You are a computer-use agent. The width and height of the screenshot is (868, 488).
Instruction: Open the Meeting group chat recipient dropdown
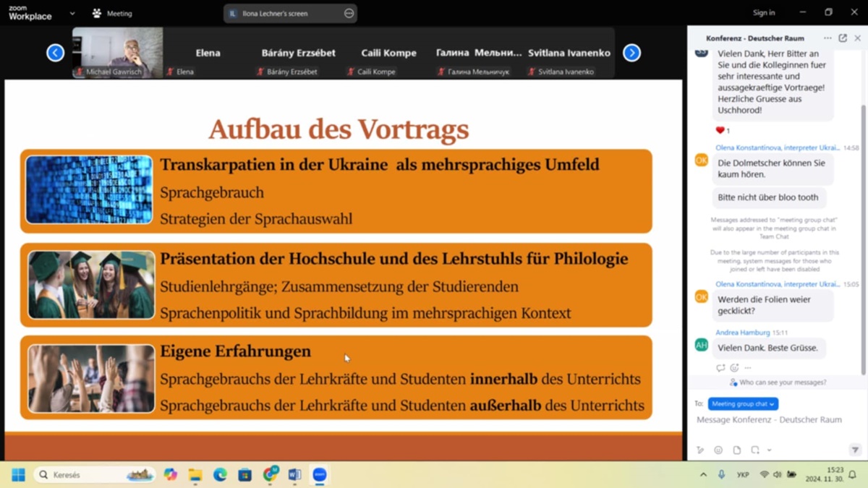click(x=743, y=404)
